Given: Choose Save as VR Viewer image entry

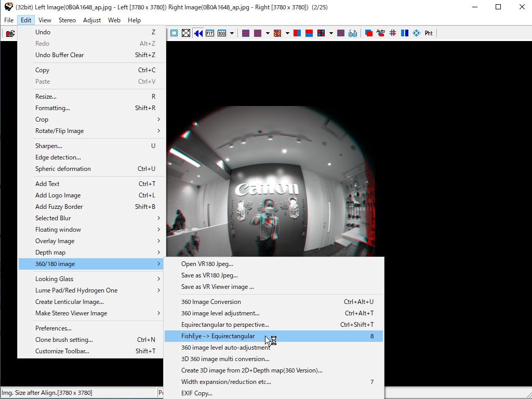Looking at the screenshot, I should (274, 287).
